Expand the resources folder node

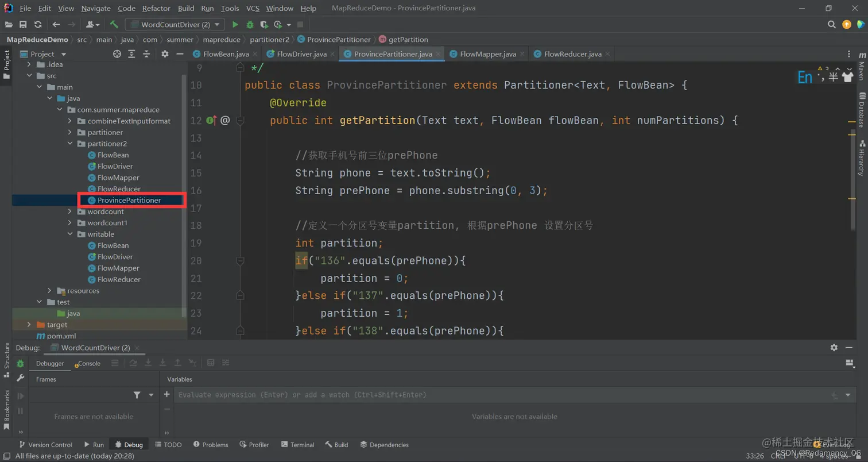click(50, 291)
